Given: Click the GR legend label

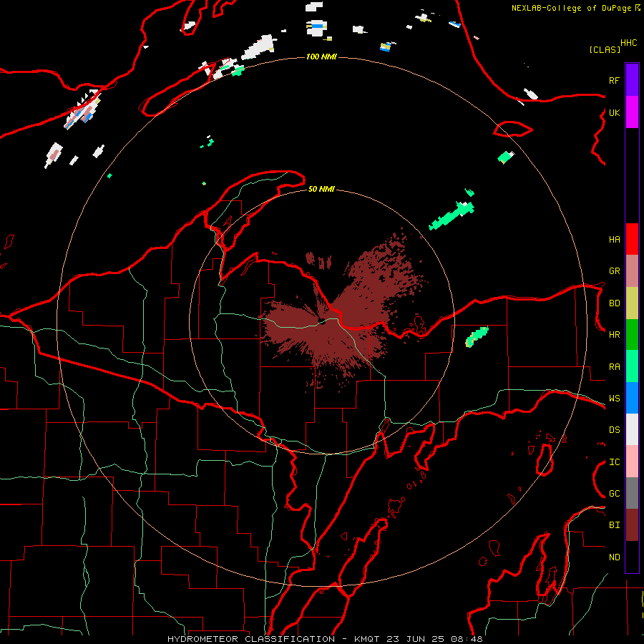Looking at the screenshot, I should (x=614, y=271).
